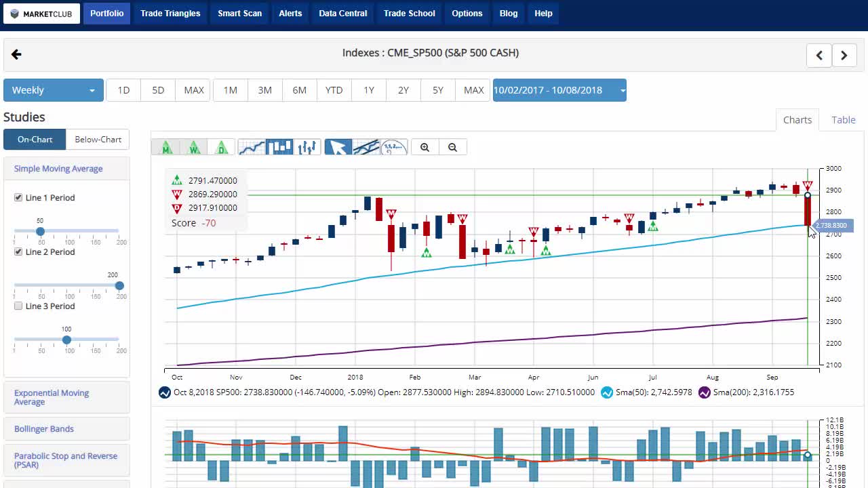Open Trade Triangles menu
This screenshot has height=488, width=868.
point(170,14)
